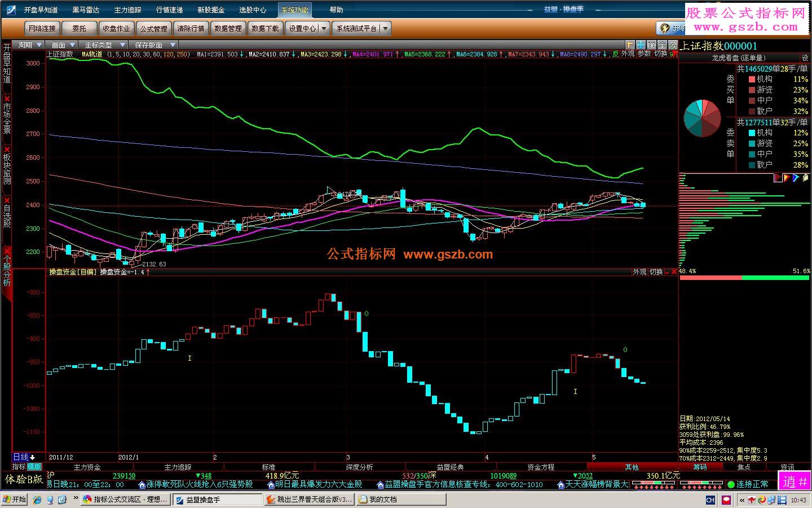Click the 设 settings button beside 龙虎看盘
The image size is (812, 508).
point(805,58)
